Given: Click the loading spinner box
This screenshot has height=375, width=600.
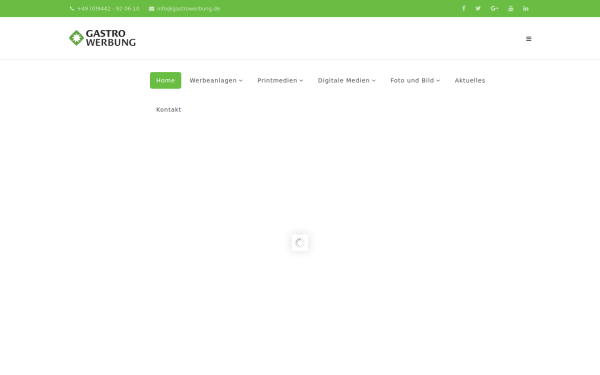Looking at the screenshot, I should [x=300, y=243].
